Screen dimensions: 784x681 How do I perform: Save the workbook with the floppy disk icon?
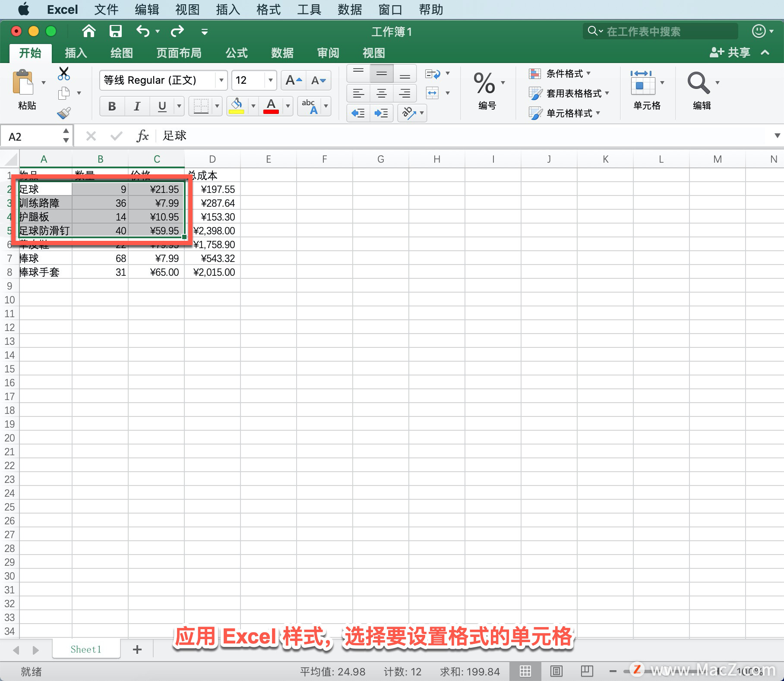tap(116, 31)
